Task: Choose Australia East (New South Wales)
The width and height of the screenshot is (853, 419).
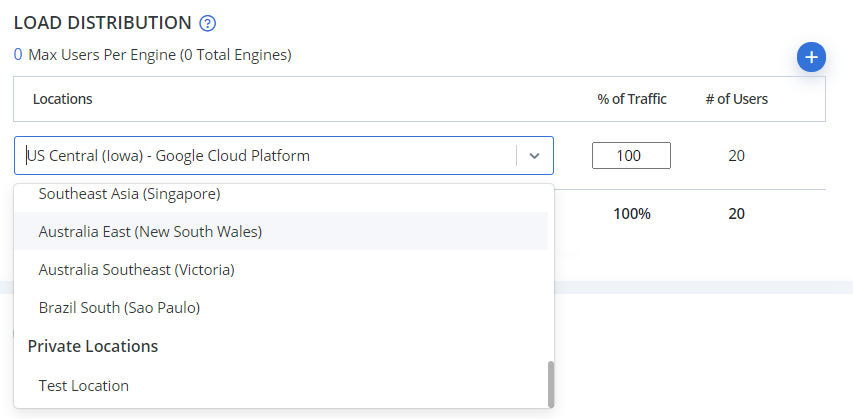Action: [150, 231]
